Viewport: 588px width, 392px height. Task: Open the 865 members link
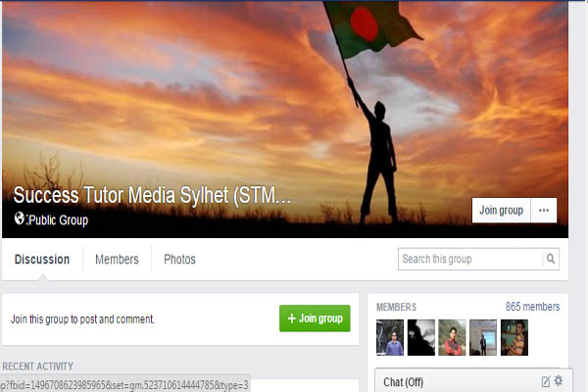click(x=532, y=307)
